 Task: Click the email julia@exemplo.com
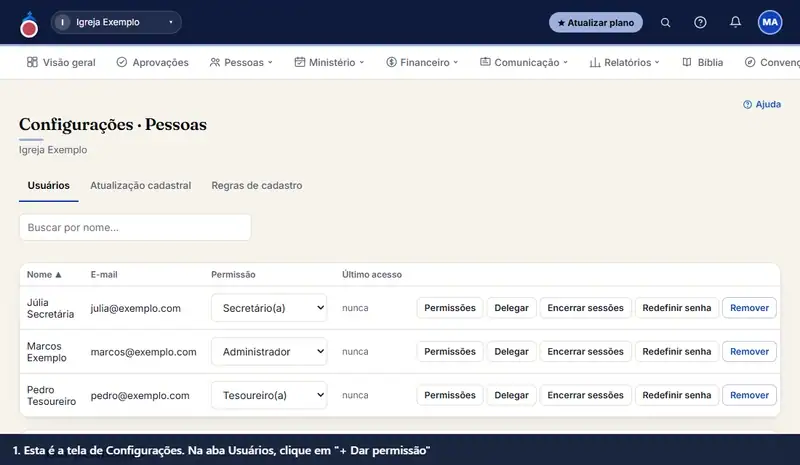[136, 308]
